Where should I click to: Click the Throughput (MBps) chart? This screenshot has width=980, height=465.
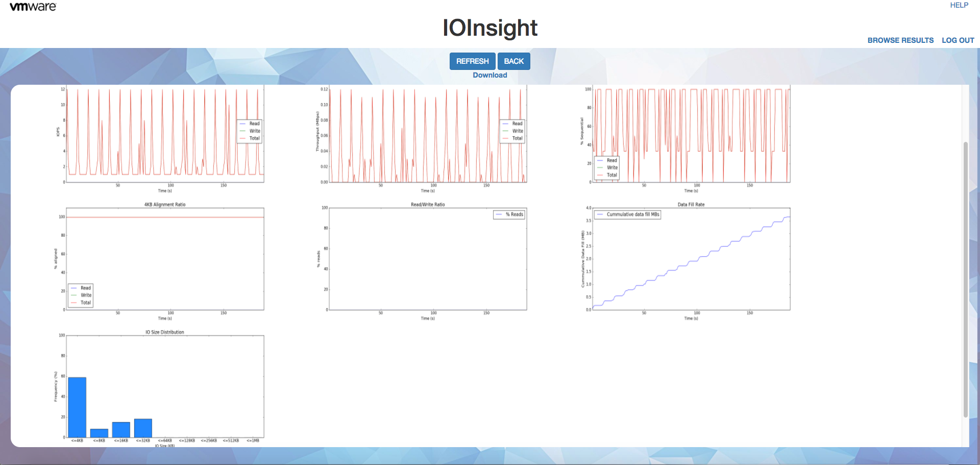pyautogui.click(x=423, y=139)
